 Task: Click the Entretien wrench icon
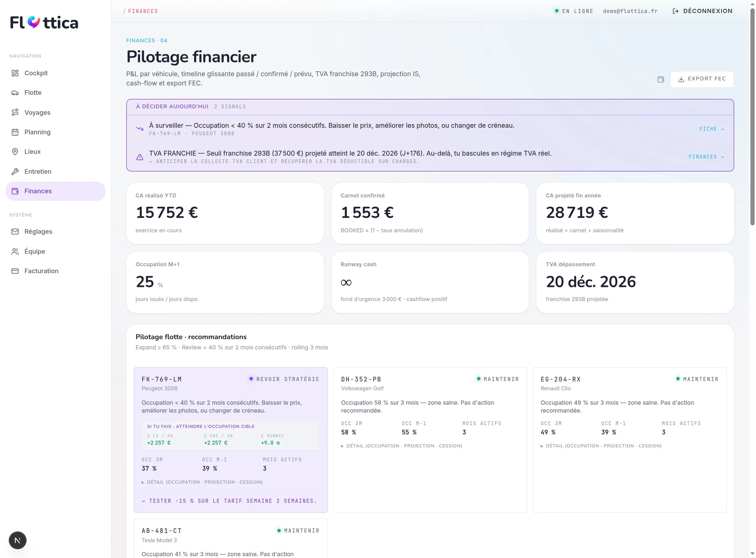(15, 172)
